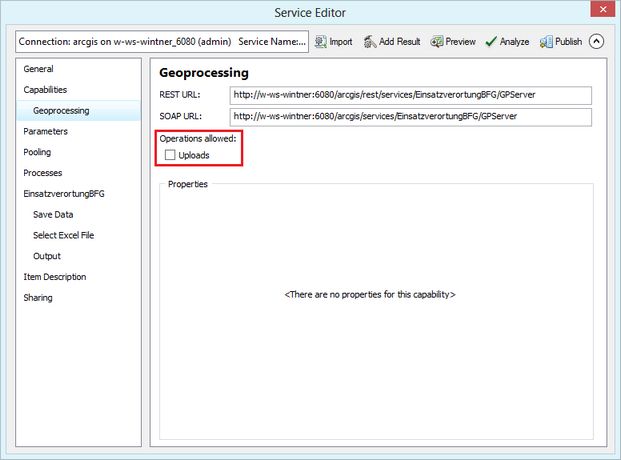621x460 pixels.
Task: Enable the Uploads checkbox
Action: tap(170, 155)
